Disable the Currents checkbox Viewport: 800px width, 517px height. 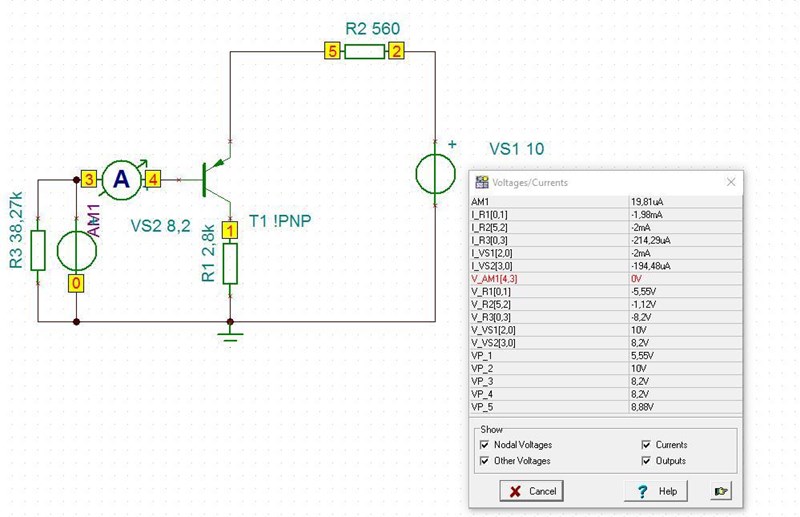[646, 445]
